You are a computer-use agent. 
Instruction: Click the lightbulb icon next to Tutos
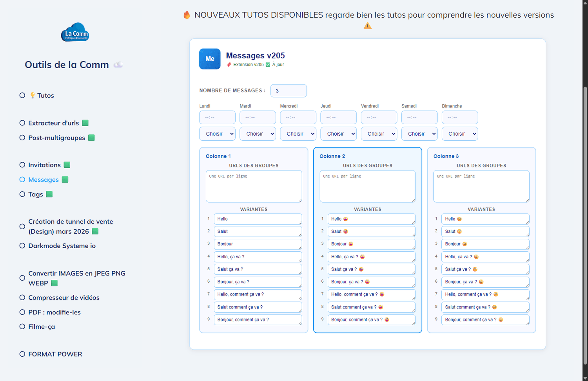pos(33,95)
